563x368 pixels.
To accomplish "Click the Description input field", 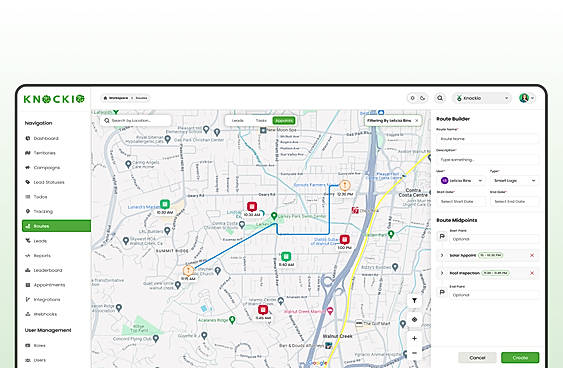I will (x=488, y=160).
